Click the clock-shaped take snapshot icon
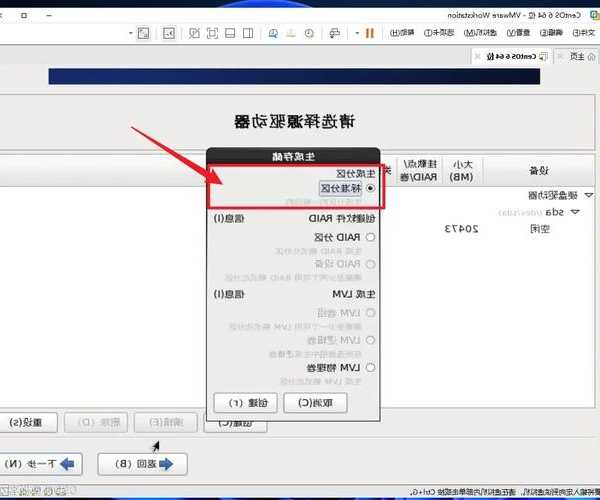The image size is (600, 500). (x=309, y=33)
